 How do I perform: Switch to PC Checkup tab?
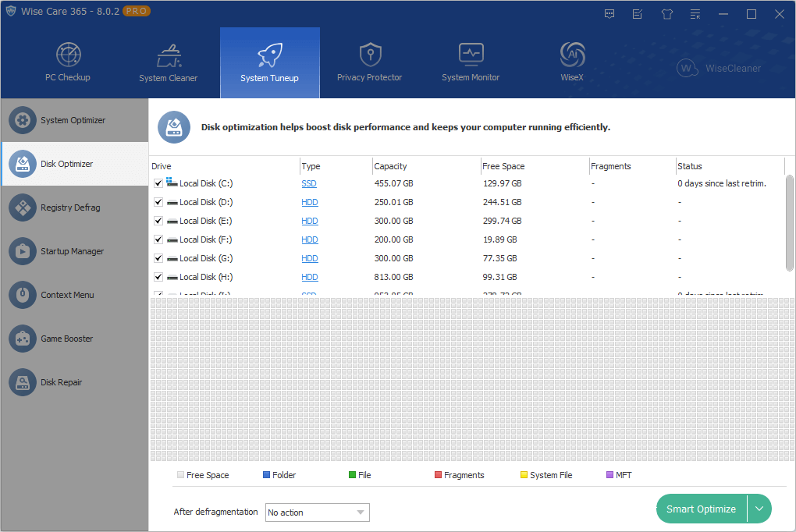point(68,62)
